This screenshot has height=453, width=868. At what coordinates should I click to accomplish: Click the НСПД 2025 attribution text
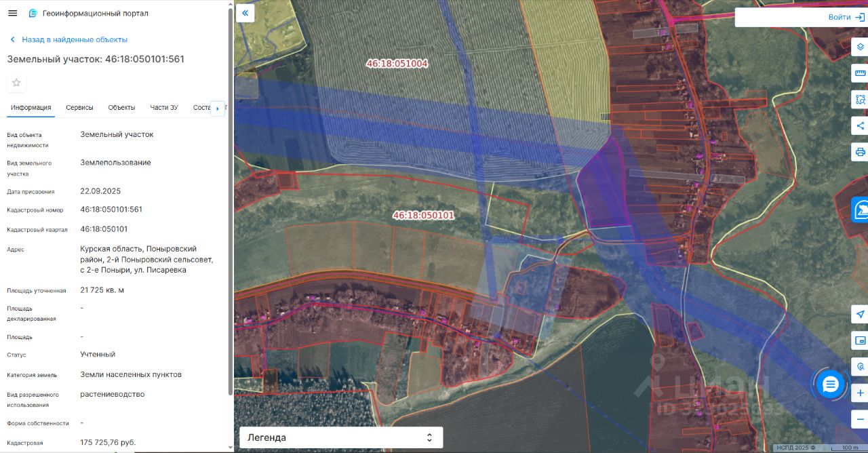(x=797, y=448)
